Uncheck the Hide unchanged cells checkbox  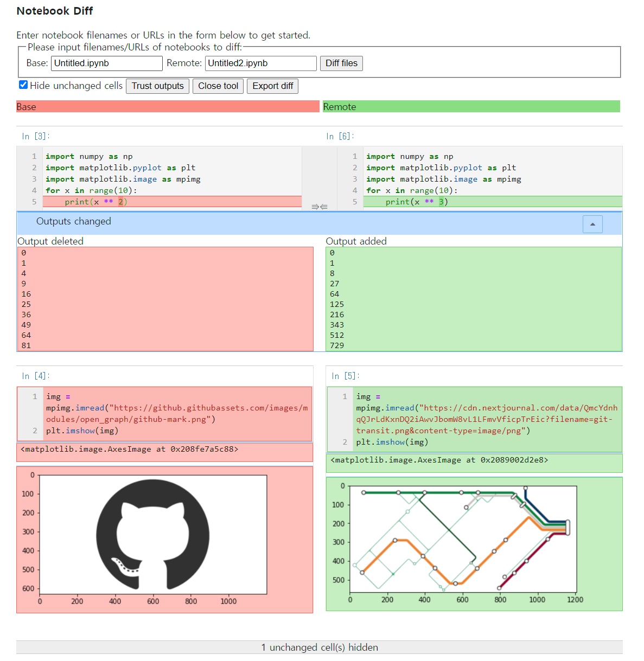click(x=23, y=84)
